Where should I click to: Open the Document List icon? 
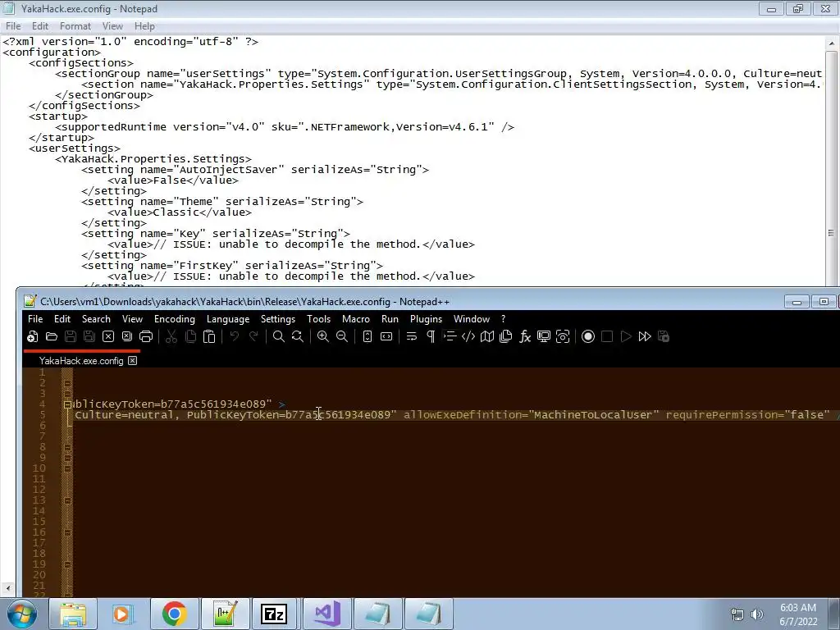pos(505,336)
